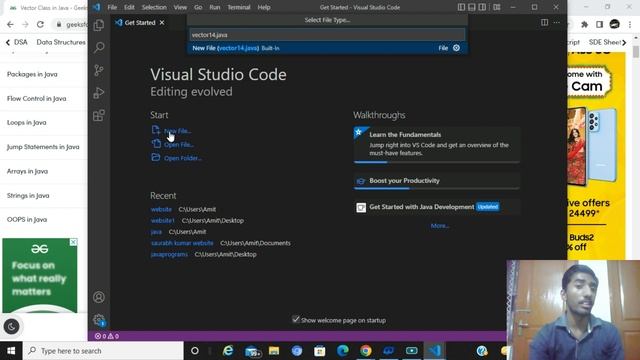
Task: Open the Search view in activity bar
Action: pos(99,48)
